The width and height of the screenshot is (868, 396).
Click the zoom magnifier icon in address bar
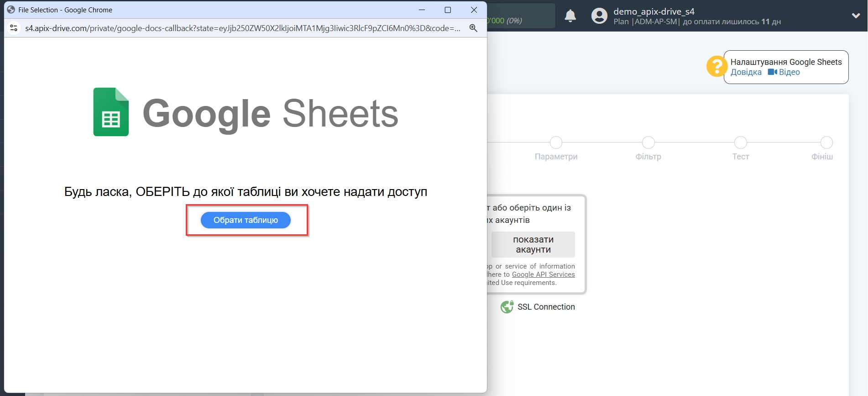[473, 28]
